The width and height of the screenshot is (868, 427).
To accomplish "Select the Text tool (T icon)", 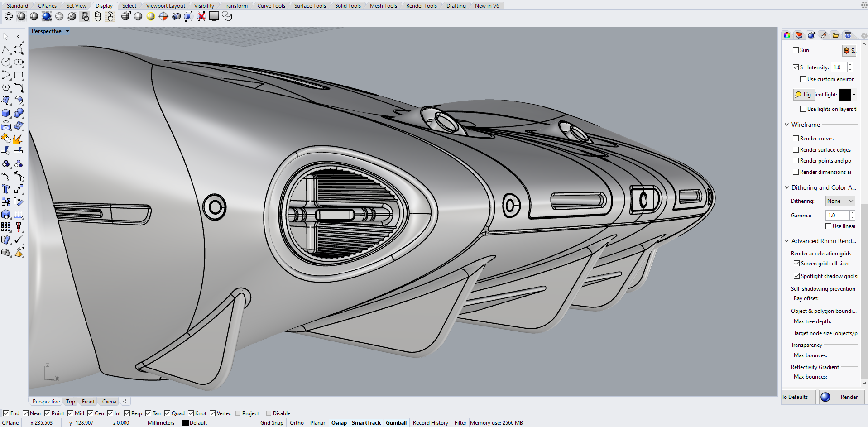I will [6, 188].
